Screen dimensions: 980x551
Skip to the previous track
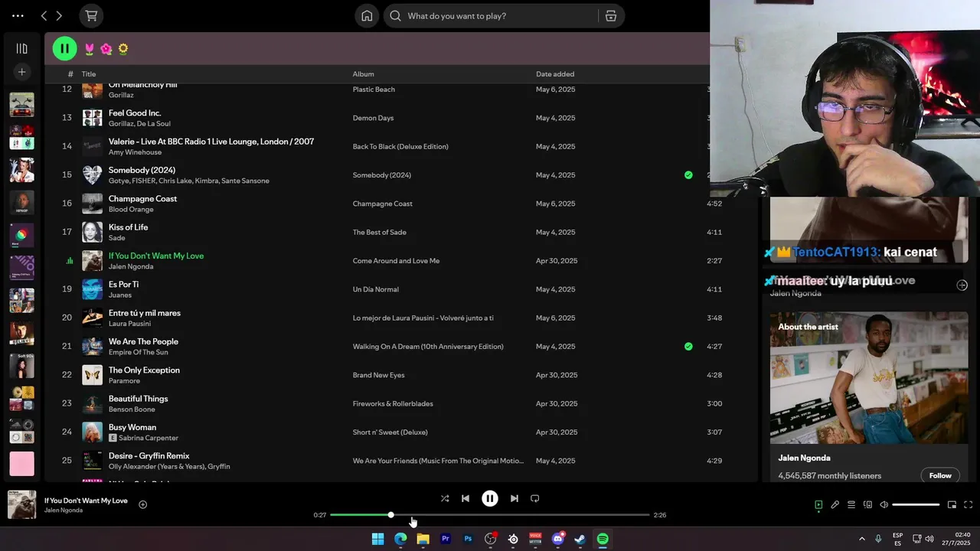point(465,498)
